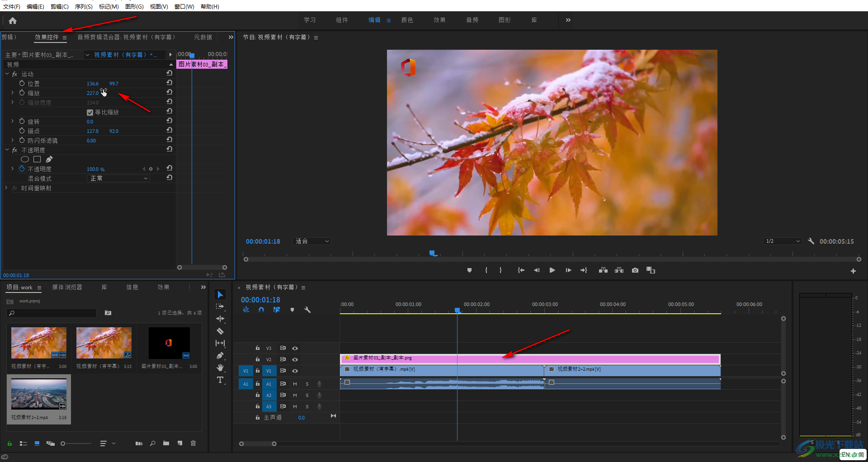Toggle V2 track output eye
The width and height of the screenshot is (868, 462).
295,359
